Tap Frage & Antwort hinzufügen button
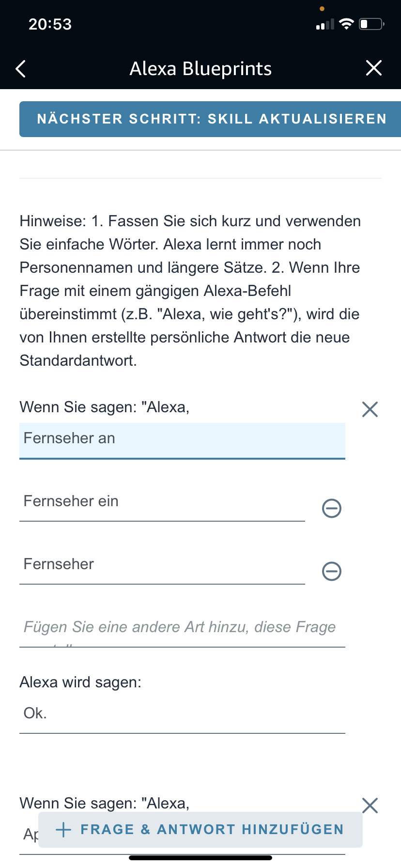Viewport: 401px width, 868px height. tap(200, 829)
